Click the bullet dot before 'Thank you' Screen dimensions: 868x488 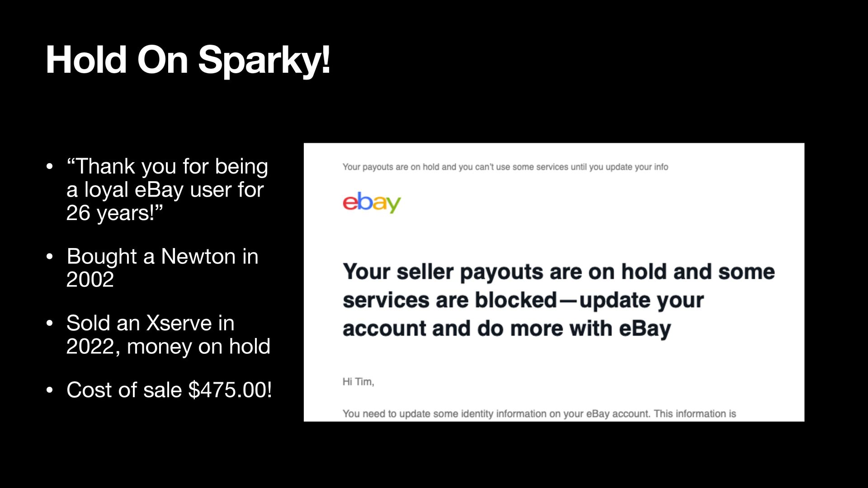(x=50, y=167)
